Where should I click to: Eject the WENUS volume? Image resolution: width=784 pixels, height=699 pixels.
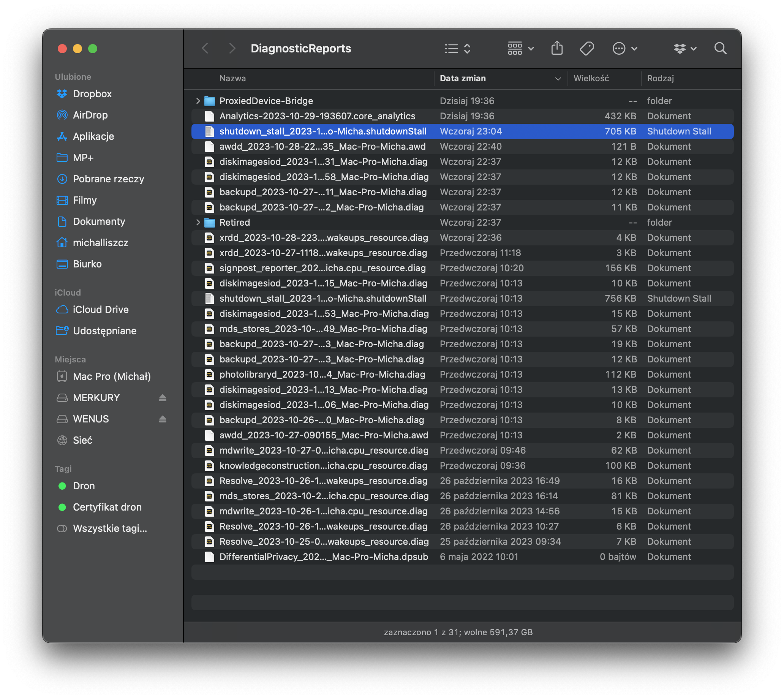coord(163,419)
